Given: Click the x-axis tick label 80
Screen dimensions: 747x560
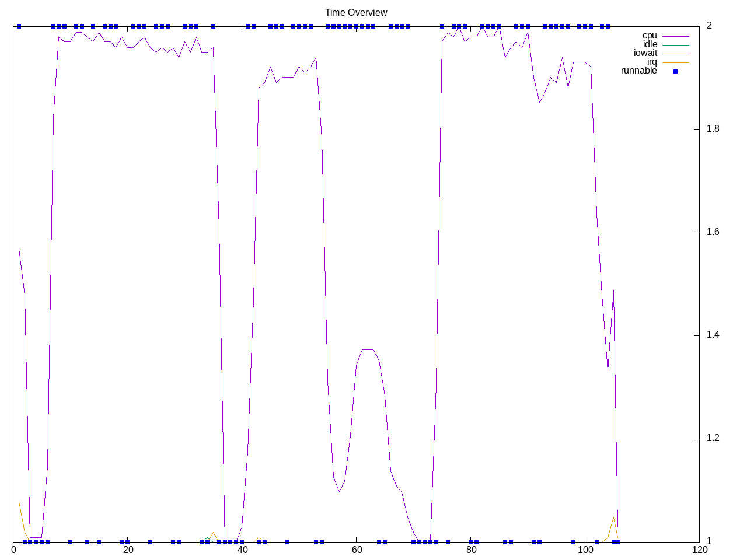Looking at the screenshot, I should 470,550.
